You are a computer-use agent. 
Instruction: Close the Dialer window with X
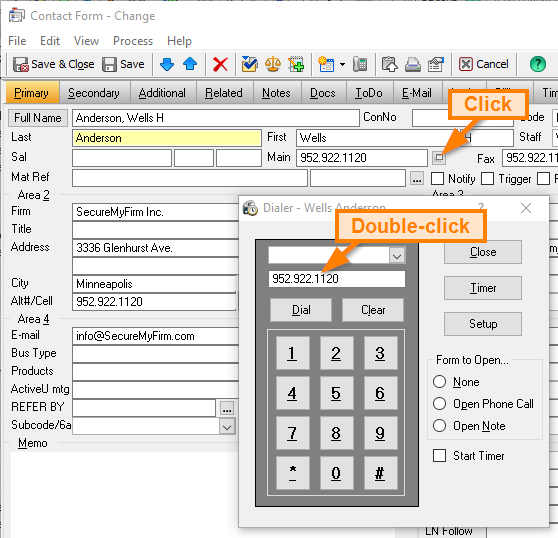coord(526,208)
